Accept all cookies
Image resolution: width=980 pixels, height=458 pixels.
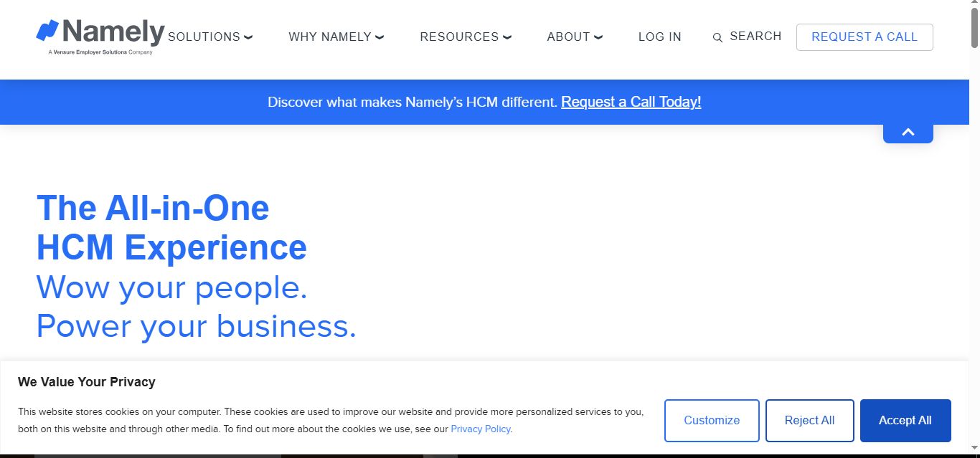coord(905,421)
